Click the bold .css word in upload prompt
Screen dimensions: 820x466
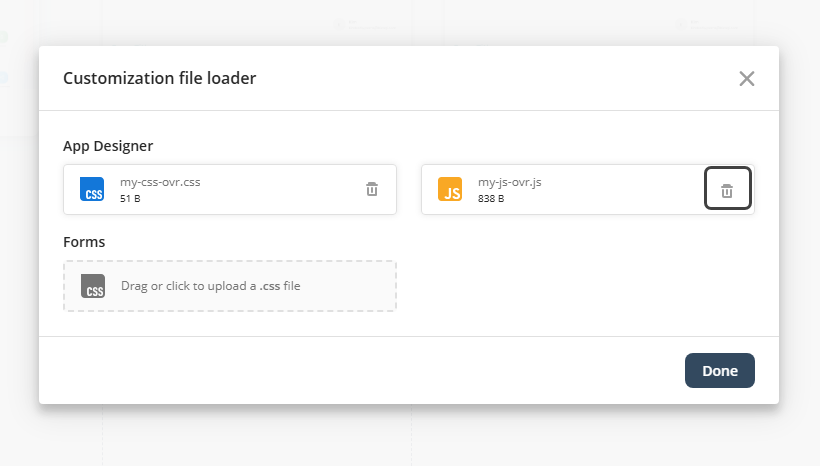270,286
